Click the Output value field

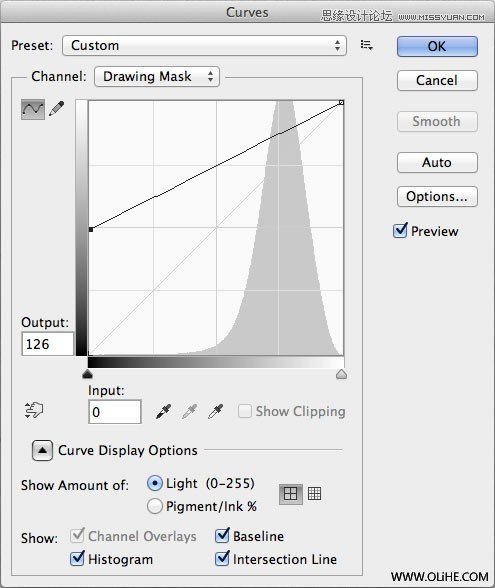pos(48,344)
